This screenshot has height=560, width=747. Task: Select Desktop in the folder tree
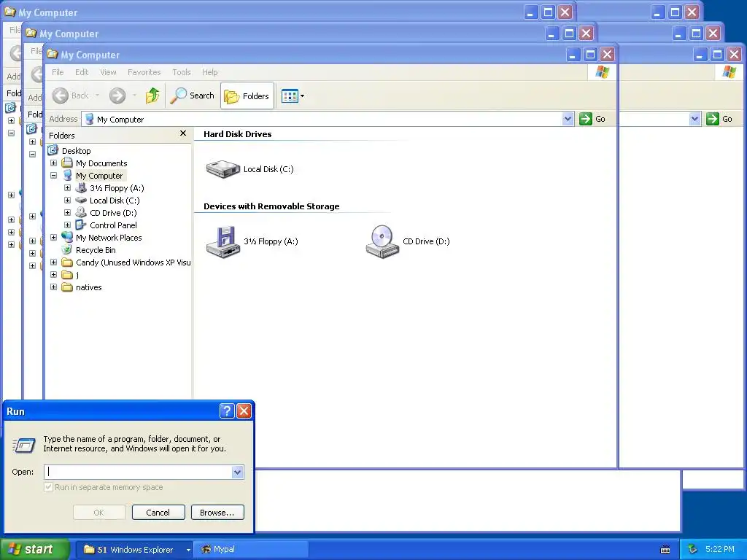(x=76, y=151)
